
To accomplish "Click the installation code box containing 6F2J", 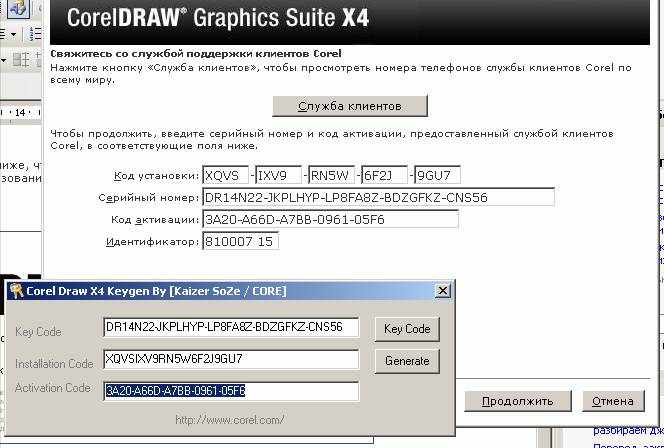I will point(385,175).
